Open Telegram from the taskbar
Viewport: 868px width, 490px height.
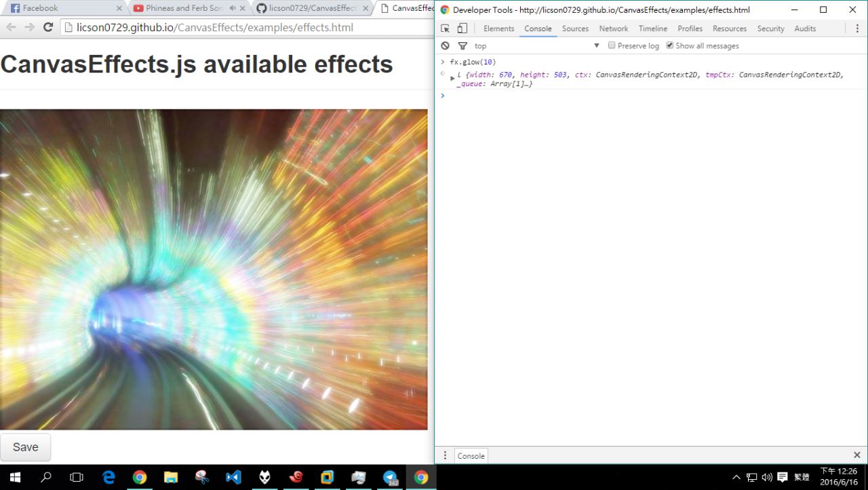390,477
